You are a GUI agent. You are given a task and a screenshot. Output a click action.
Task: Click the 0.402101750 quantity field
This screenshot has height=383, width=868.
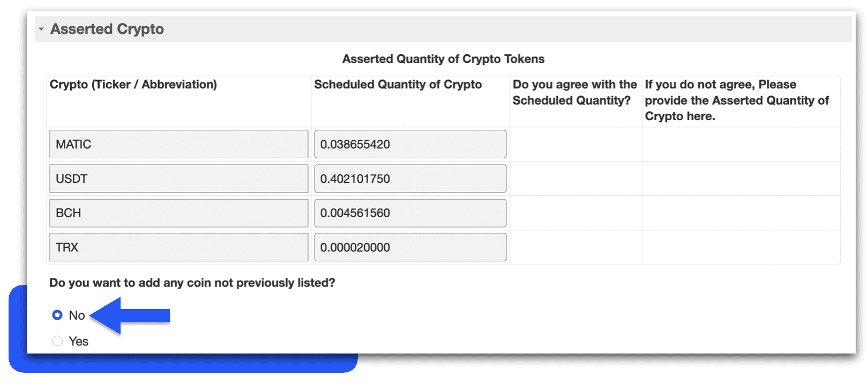410,179
